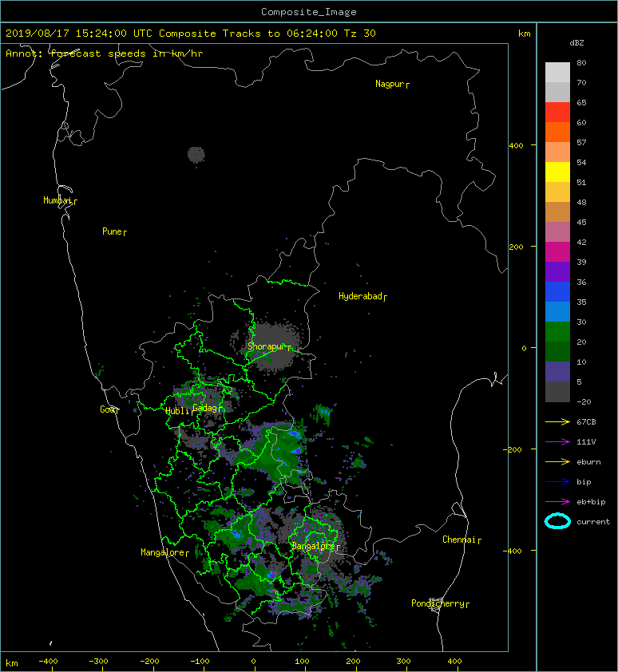618x672 pixels.
Task: Click the dBZ heading above color scale
Action: pos(576,43)
